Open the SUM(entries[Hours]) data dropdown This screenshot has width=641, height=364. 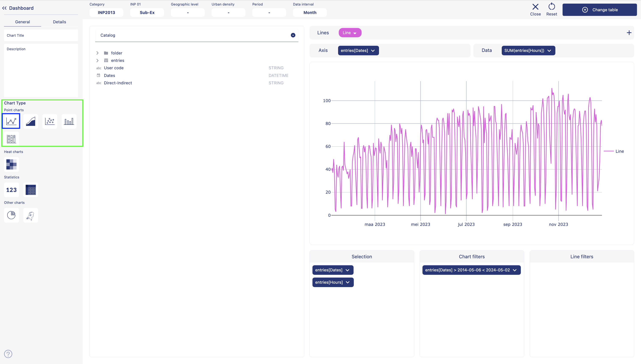pos(528,50)
